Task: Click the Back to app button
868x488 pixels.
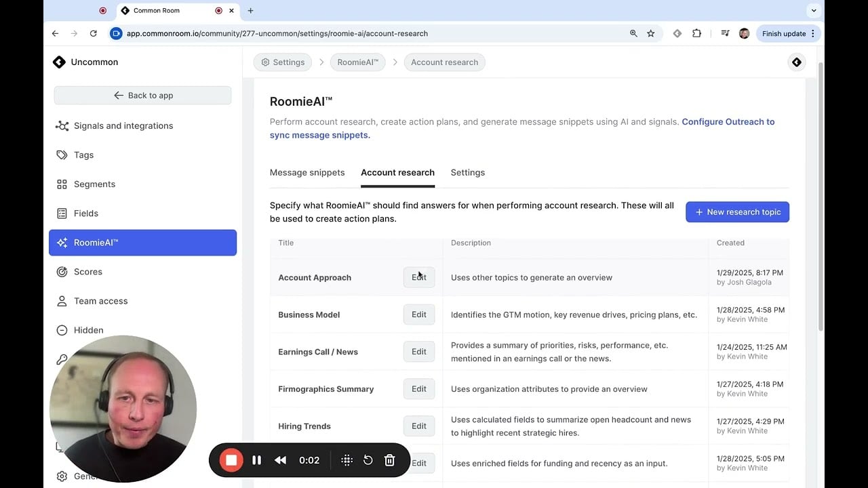Action: click(142, 96)
